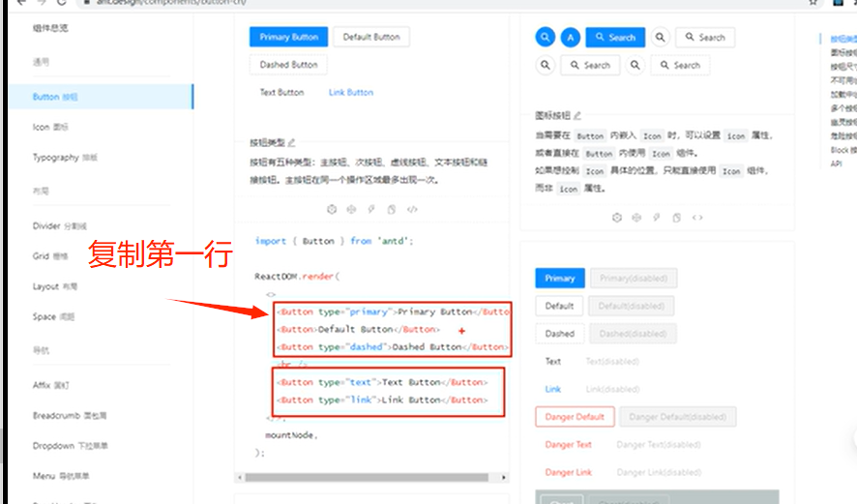Copy code icon under 按钮类型 demo
The image size is (857, 504).
coord(392,209)
